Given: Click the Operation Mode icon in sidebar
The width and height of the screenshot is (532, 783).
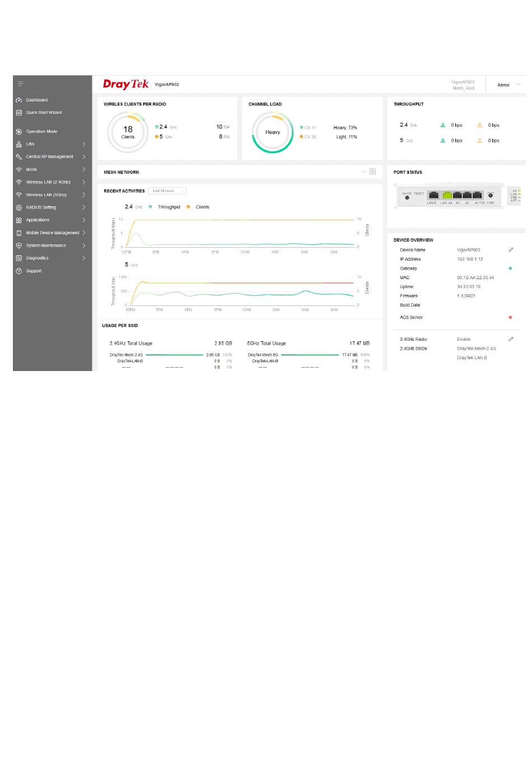Looking at the screenshot, I should [19, 132].
